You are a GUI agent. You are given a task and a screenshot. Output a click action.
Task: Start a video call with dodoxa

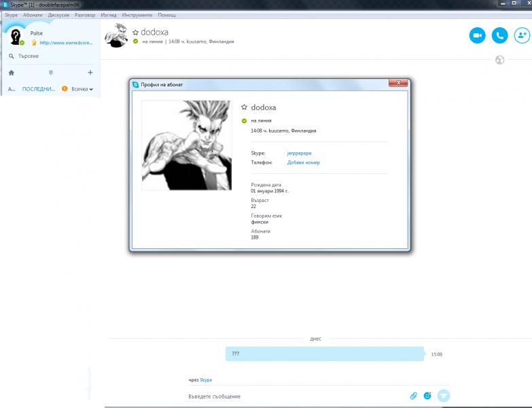coord(477,35)
